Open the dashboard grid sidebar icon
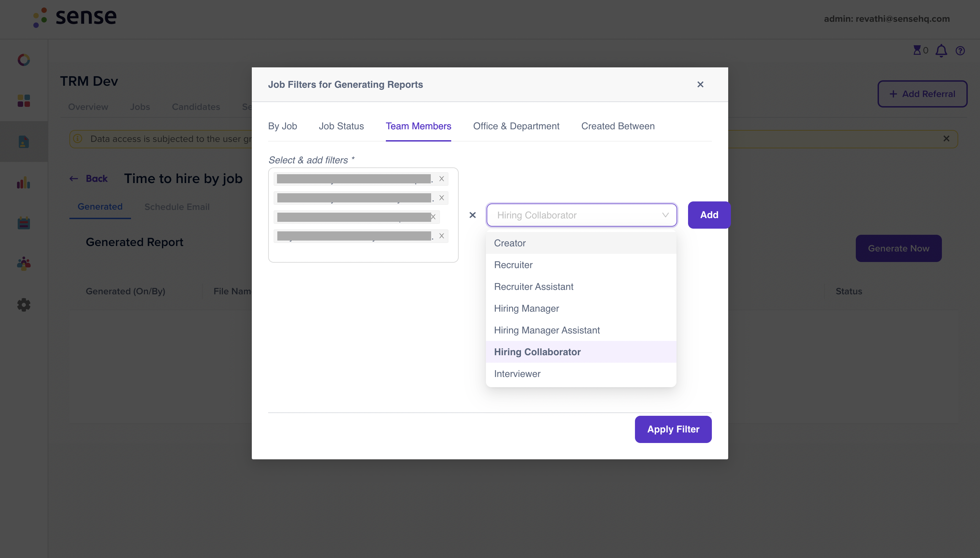Screen dimensions: 980x558 pos(24,101)
